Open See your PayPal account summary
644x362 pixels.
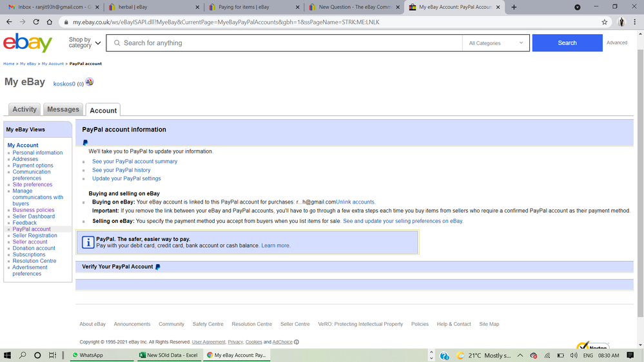tap(135, 161)
